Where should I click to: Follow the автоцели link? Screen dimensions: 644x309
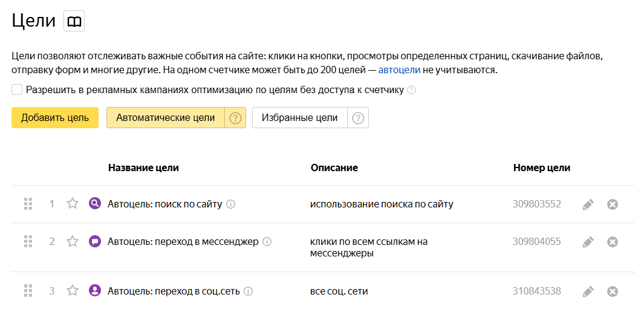pyautogui.click(x=399, y=70)
